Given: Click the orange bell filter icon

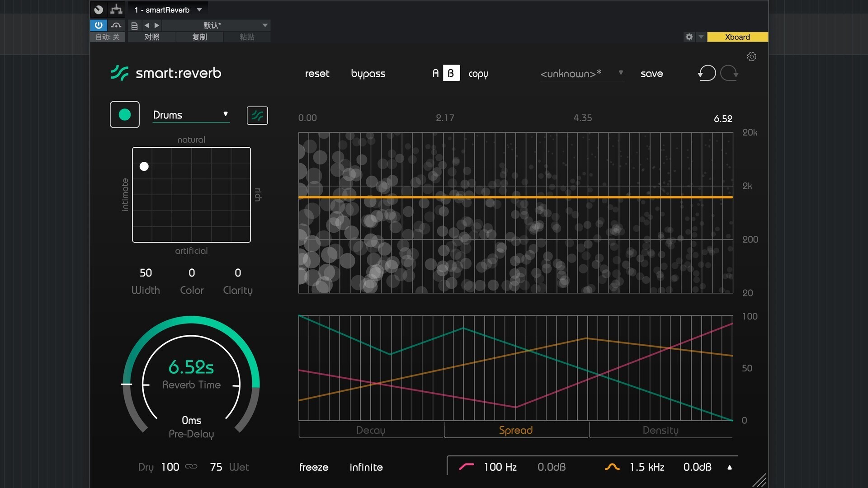Looking at the screenshot, I should pyautogui.click(x=612, y=467).
